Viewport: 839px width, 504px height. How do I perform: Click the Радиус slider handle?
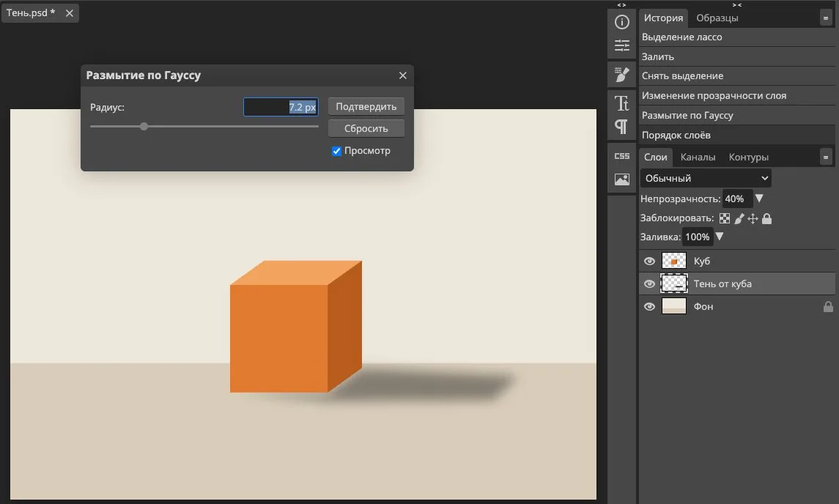click(144, 126)
